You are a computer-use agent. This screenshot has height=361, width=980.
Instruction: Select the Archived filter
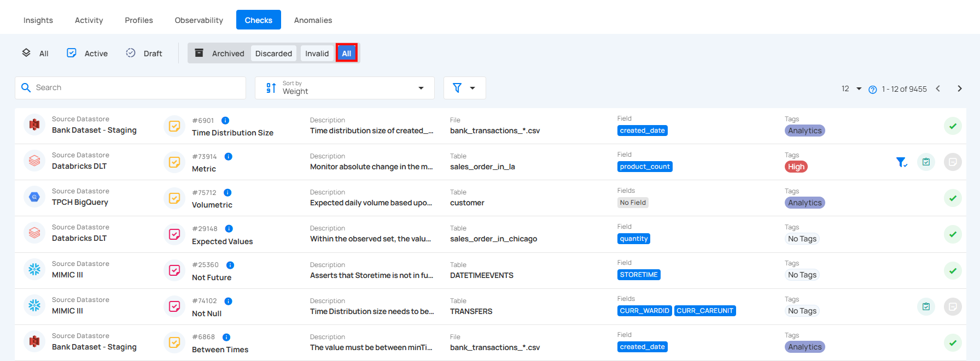220,53
